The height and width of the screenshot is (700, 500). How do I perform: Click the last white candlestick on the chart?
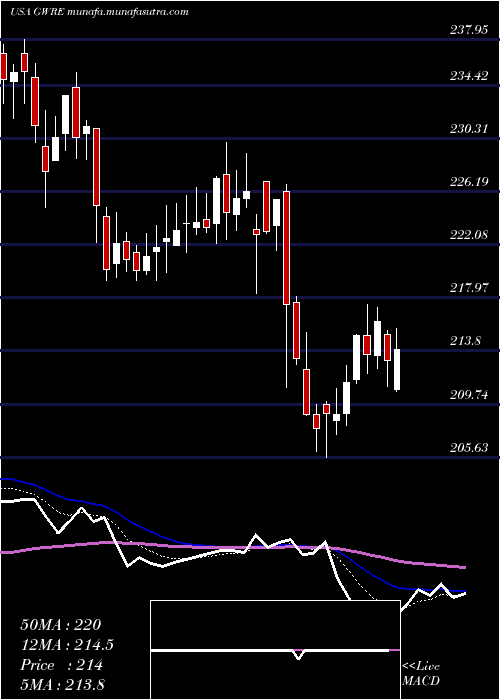pyautogui.click(x=397, y=370)
